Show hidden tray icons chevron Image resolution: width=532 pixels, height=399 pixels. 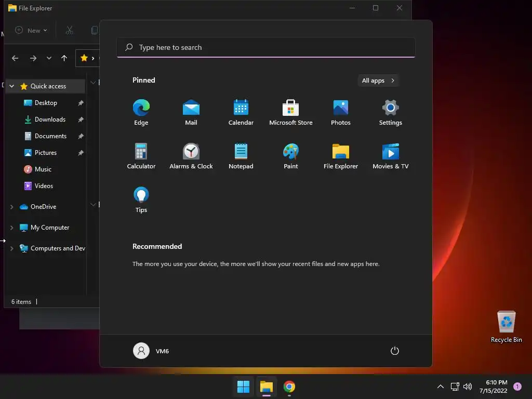[441, 387]
